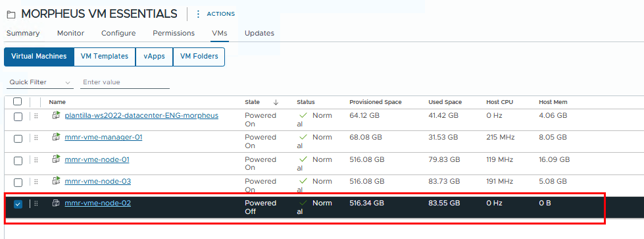Open mmr-vme-node-02 VM link
Viewport: 644px width, 239px height.
coord(98,203)
